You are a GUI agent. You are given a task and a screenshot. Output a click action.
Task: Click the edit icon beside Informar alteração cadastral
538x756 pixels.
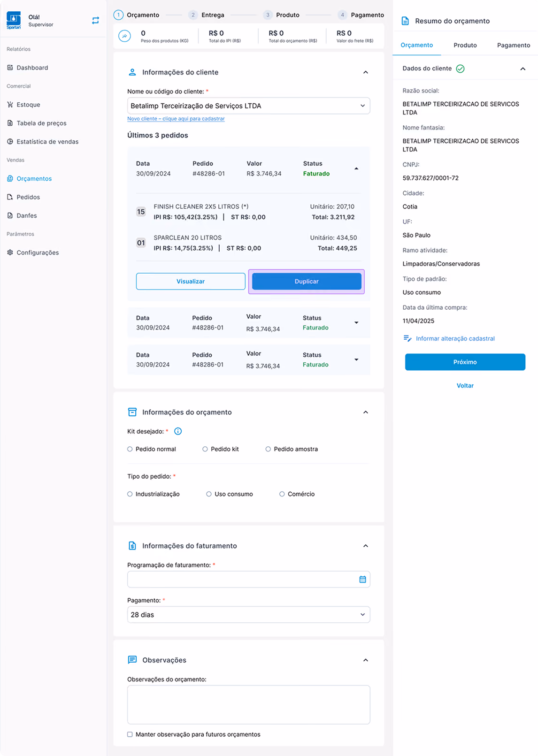click(407, 338)
